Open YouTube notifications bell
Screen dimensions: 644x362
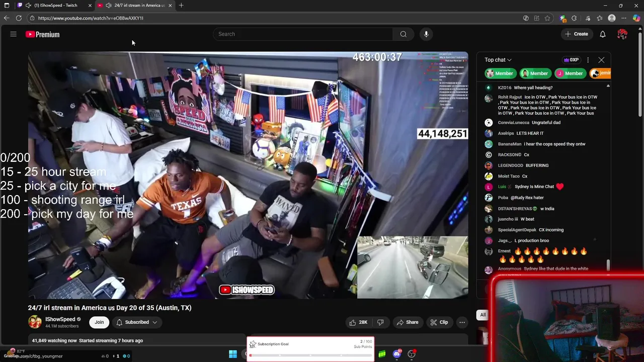pos(602,34)
